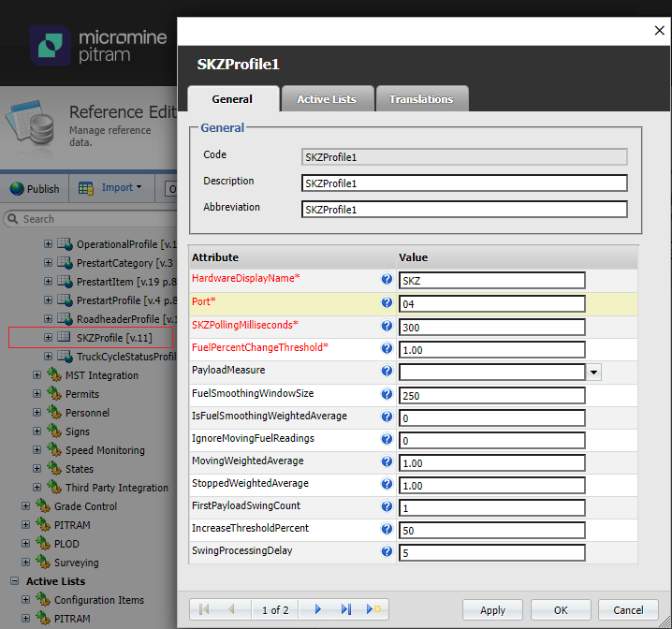672x629 pixels.
Task: Click the search magnifier icon
Action: [13, 218]
